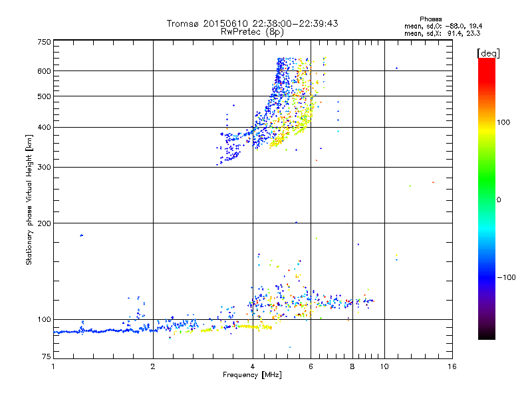Click the black bottom of the phase colorbar
This screenshot has height=399, width=532.
(x=487, y=335)
